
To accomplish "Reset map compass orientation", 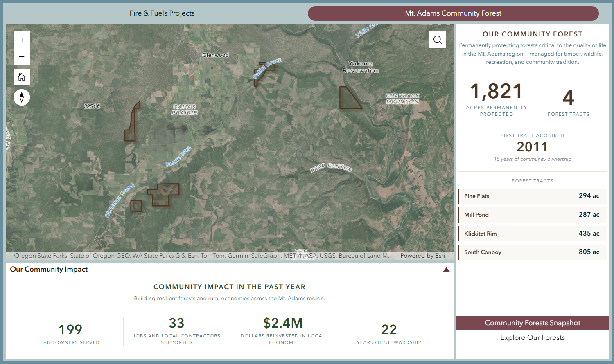I will (x=22, y=97).
